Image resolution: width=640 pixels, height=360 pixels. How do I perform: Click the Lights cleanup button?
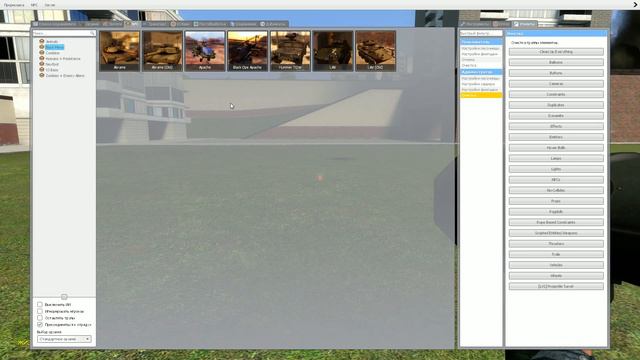[x=556, y=169]
